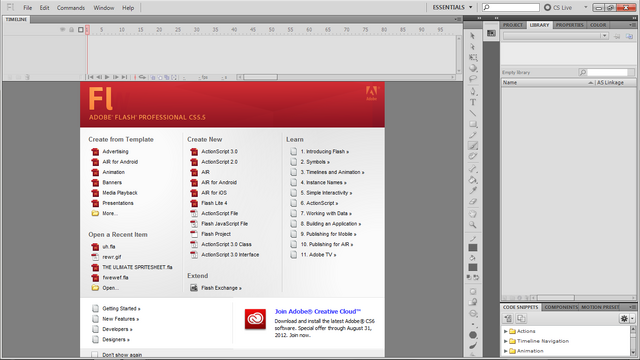Image resolution: width=640 pixels, height=360 pixels.
Task: Select the Line tool
Action: [473, 113]
